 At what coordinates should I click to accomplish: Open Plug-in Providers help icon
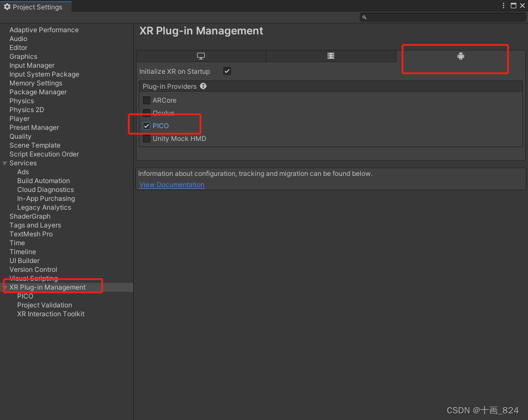click(203, 86)
